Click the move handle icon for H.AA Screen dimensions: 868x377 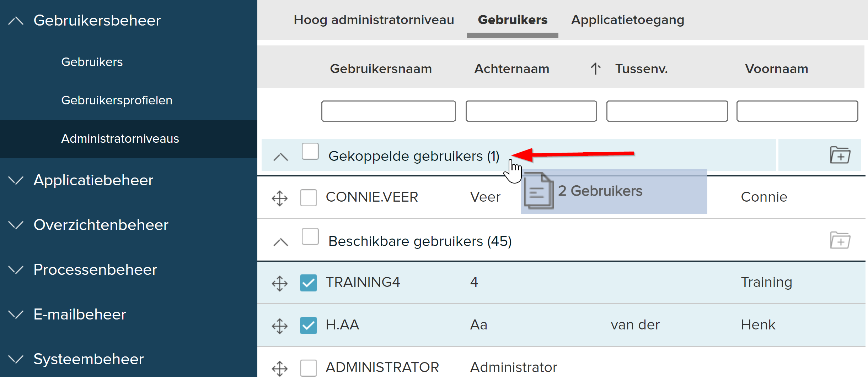280,326
